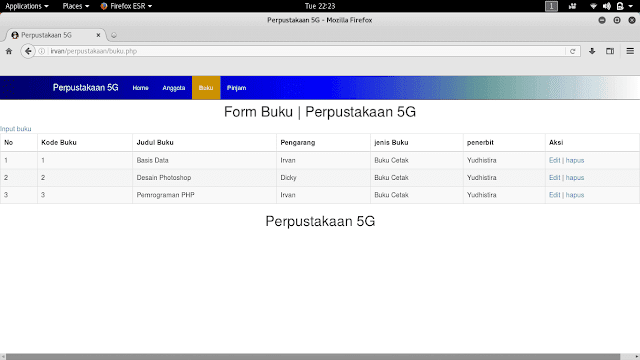
Task: Click the site info icon in address bar
Action: click(x=42, y=51)
